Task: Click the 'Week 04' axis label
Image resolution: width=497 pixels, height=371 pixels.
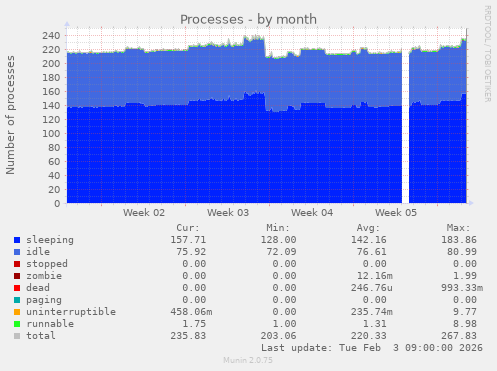Action: (x=312, y=213)
